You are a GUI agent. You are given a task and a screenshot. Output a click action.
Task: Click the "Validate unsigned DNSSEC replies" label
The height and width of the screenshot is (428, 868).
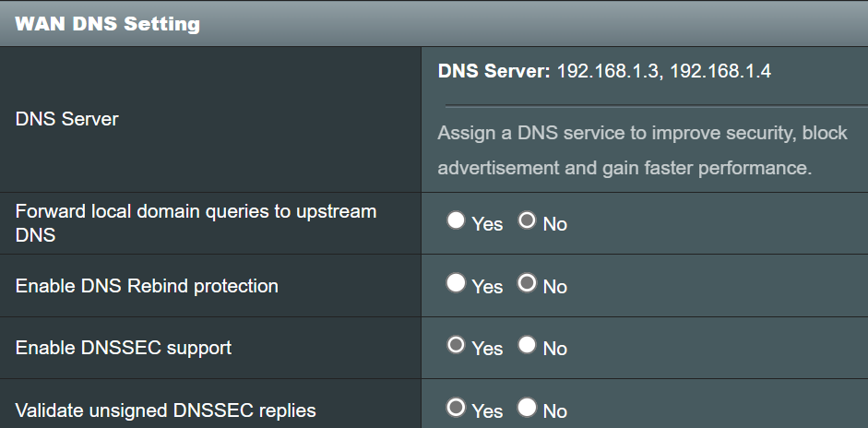point(166,410)
